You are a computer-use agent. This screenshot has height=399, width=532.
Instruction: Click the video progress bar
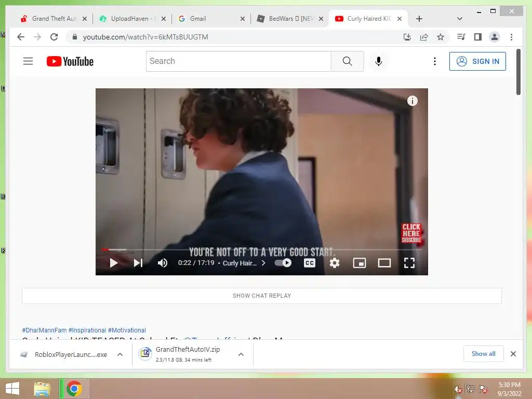tap(261, 250)
